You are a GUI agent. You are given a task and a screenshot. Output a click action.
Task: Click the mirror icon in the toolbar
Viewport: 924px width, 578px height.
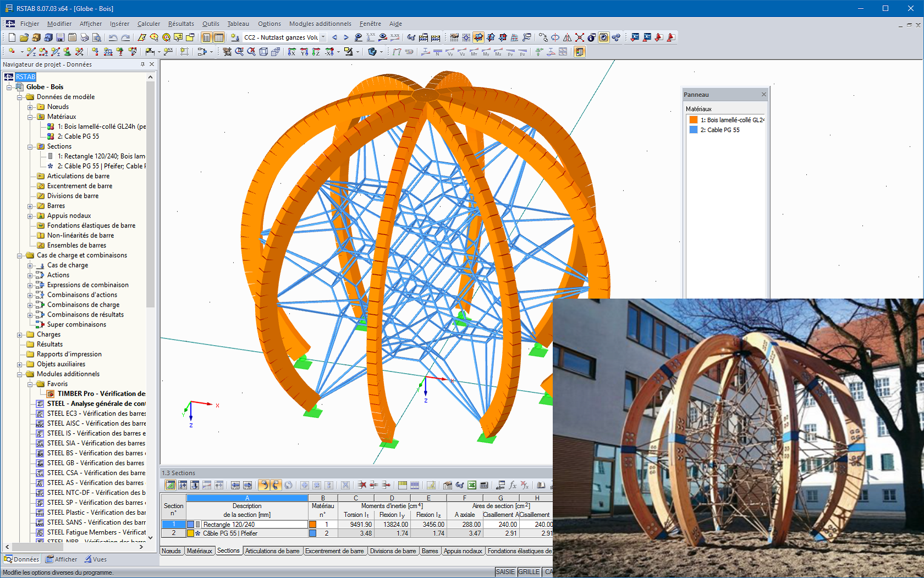(568, 37)
